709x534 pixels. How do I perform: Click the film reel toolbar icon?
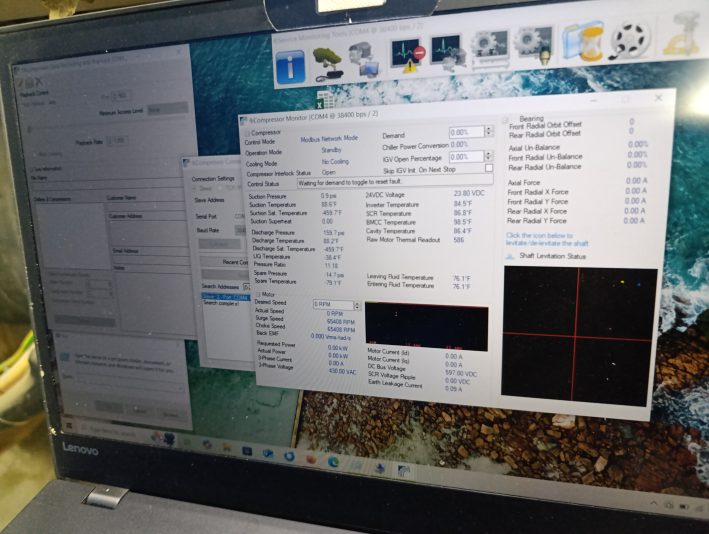point(631,40)
